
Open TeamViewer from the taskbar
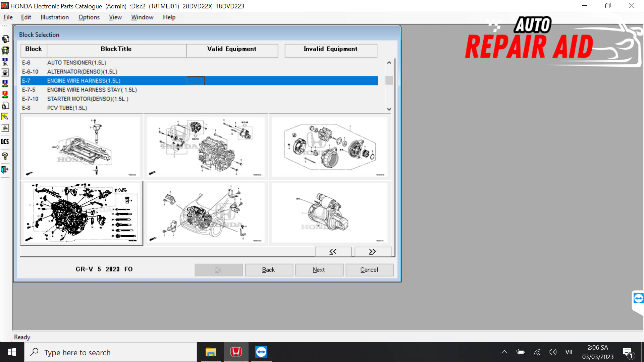pos(261,352)
